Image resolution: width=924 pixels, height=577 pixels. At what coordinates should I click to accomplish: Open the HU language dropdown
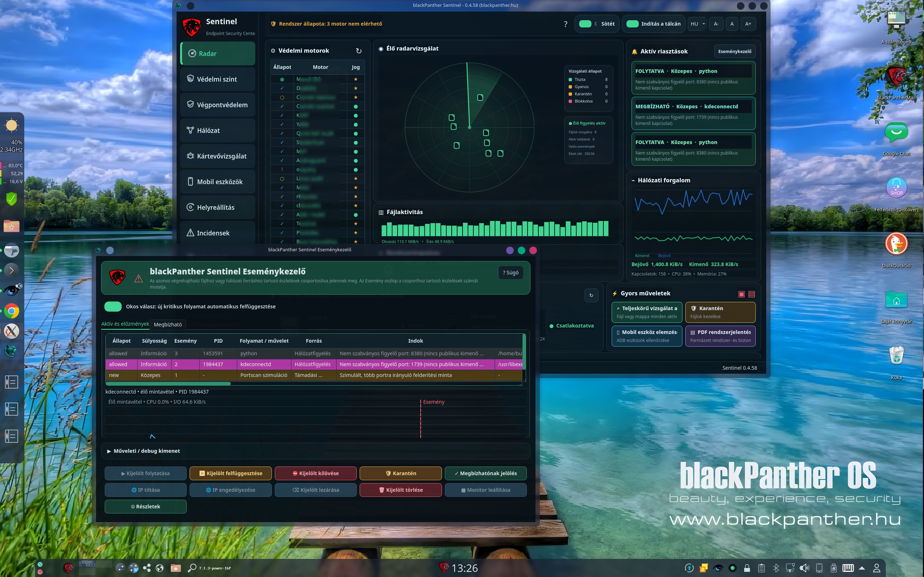point(697,24)
